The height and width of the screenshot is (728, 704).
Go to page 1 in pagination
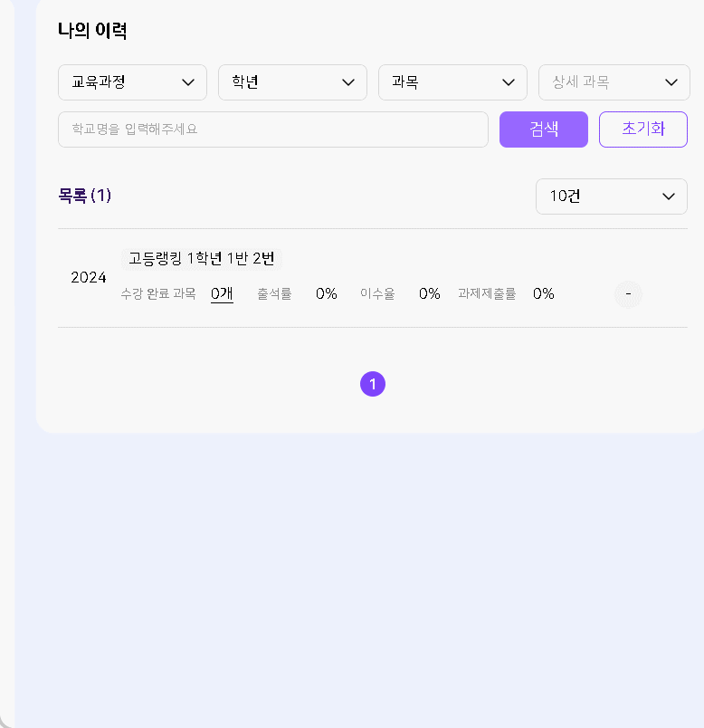(x=373, y=384)
